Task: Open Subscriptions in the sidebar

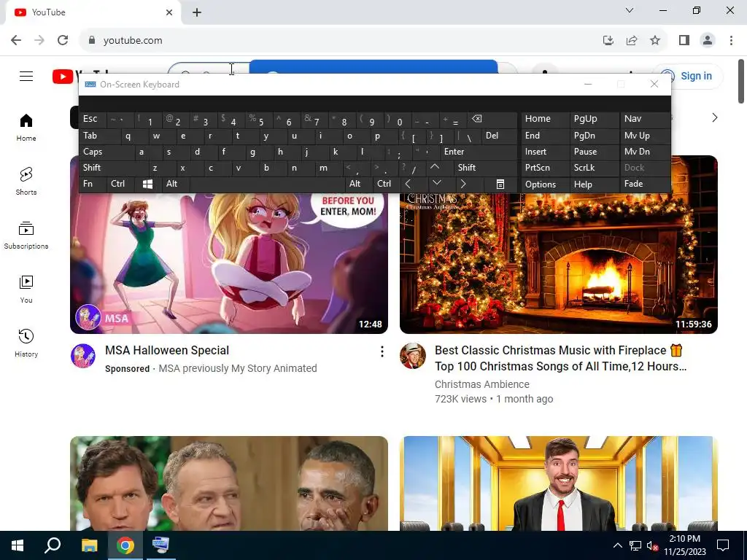Action: coord(26,236)
